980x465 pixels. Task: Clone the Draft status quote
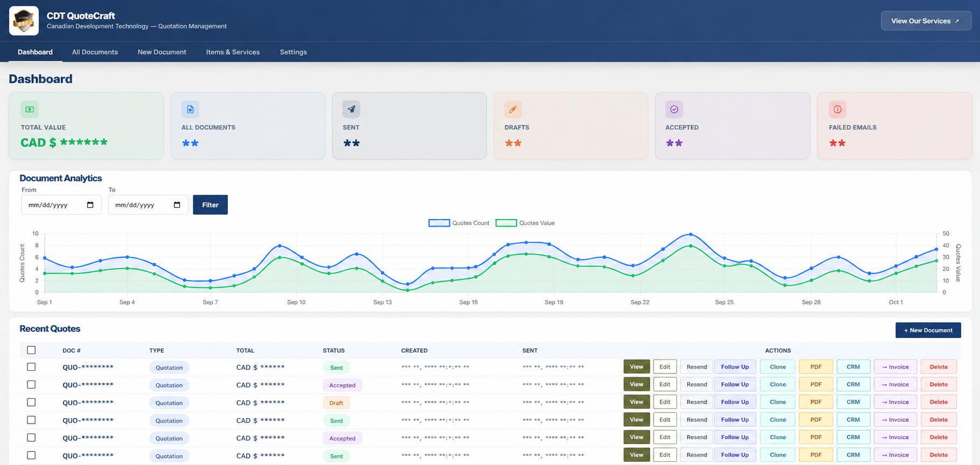coord(778,402)
